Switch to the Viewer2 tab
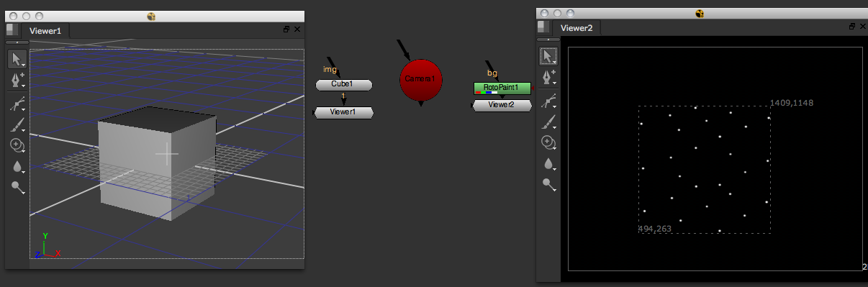Viewport: 868px width, 287px height. tap(577, 28)
